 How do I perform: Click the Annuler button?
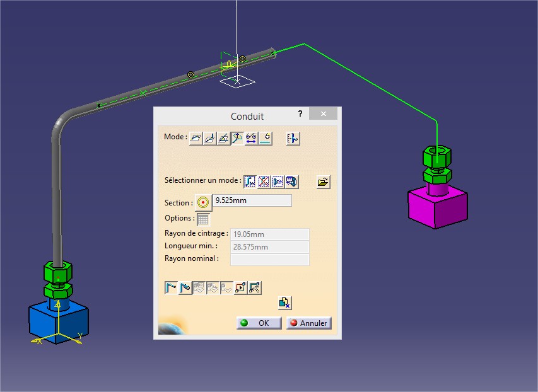pyautogui.click(x=309, y=323)
